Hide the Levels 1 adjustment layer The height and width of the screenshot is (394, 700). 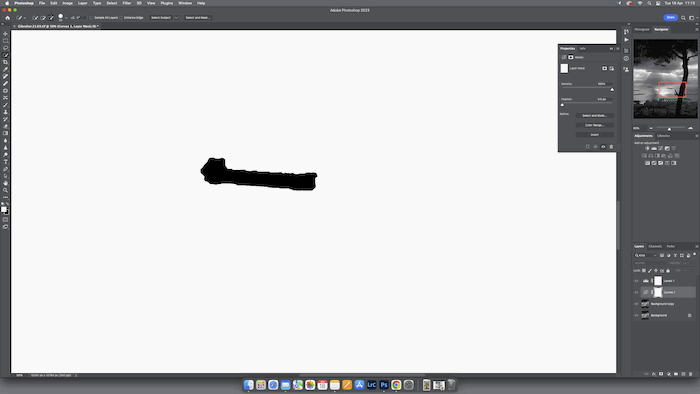tap(637, 281)
